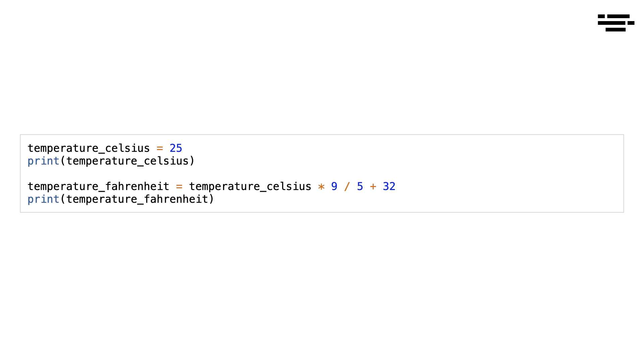
Task: Click the striped bars logo icon
Action: [x=616, y=23]
